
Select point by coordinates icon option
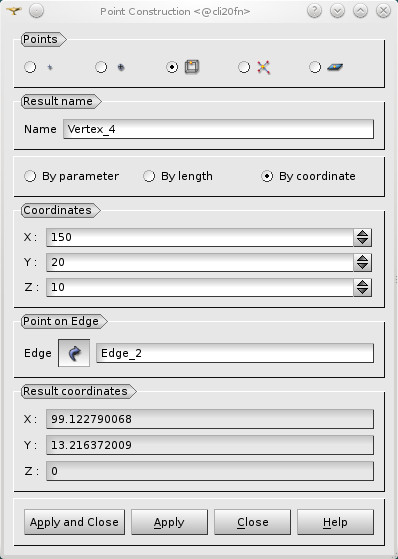click(50, 67)
